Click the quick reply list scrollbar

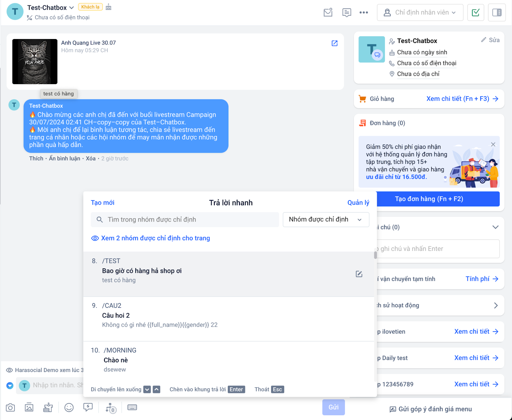375,255
